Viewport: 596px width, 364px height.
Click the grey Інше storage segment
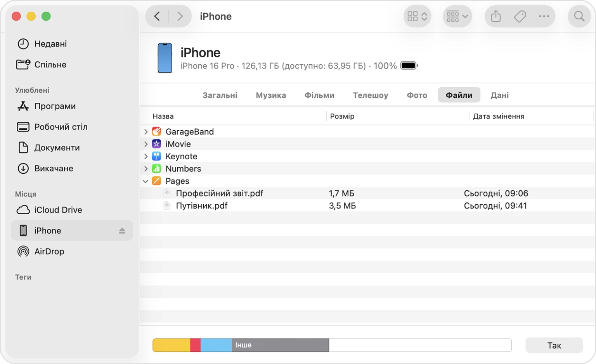281,345
